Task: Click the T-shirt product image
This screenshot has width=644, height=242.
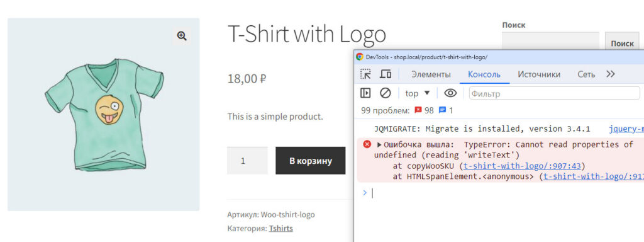Action: [x=104, y=114]
